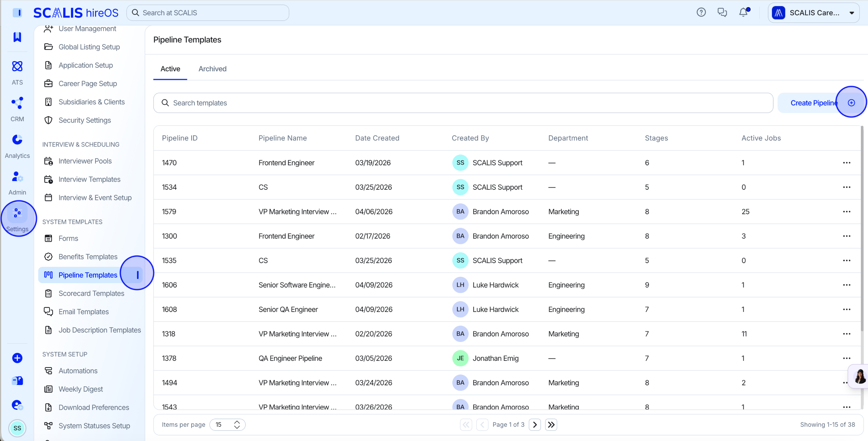Open Career Page Setup
This screenshot has height=441, width=868.
tap(88, 84)
